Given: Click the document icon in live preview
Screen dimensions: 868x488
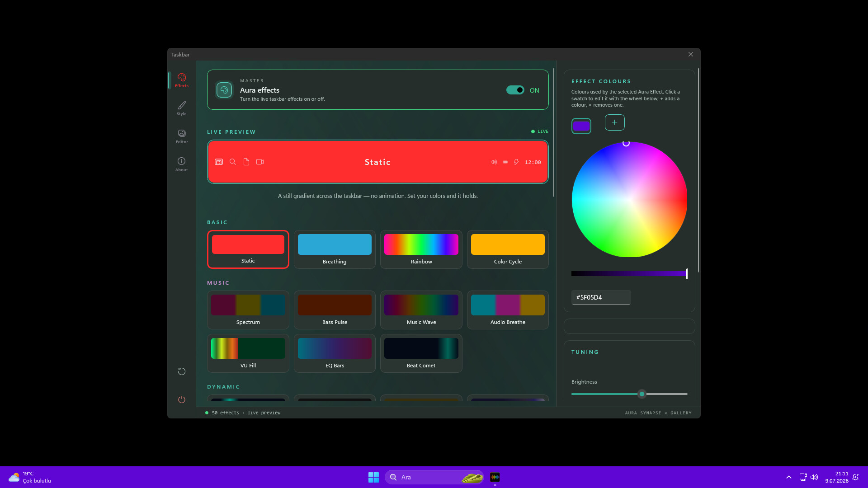Looking at the screenshot, I should pyautogui.click(x=246, y=162).
